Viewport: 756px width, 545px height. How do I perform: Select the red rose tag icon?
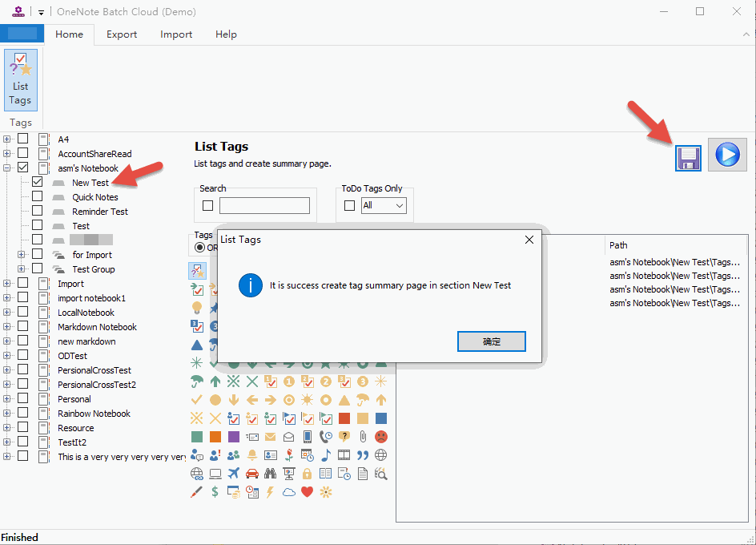(289, 455)
